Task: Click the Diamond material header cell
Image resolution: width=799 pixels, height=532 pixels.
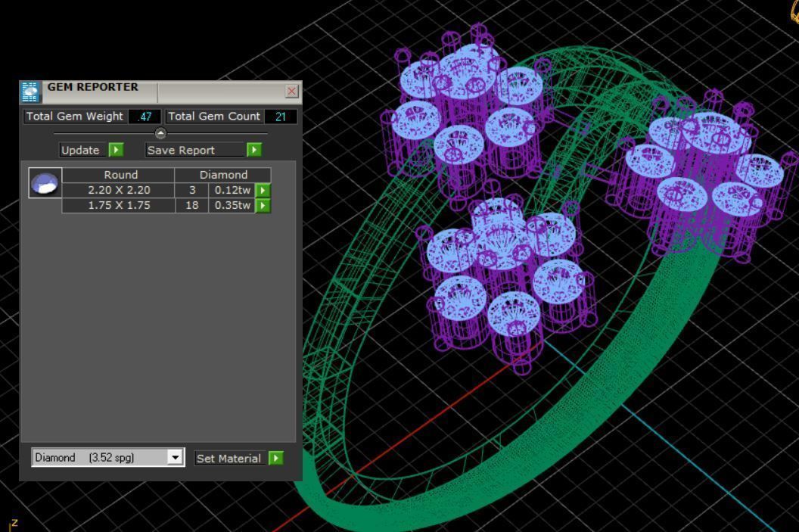Action: pos(223,175)
